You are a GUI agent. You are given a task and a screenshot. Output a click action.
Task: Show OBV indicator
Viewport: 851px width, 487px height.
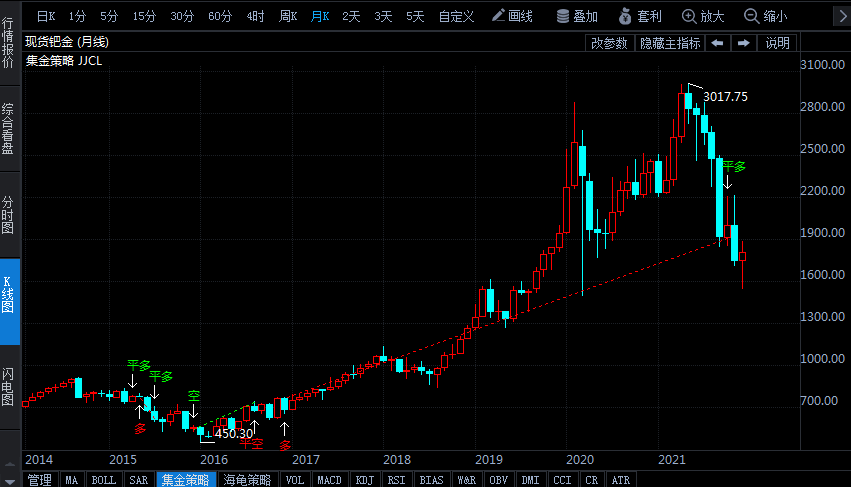coord(498,480)
